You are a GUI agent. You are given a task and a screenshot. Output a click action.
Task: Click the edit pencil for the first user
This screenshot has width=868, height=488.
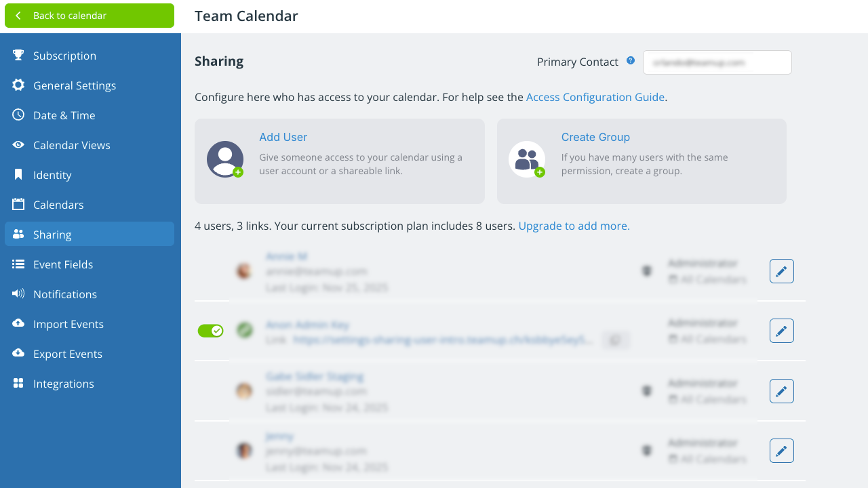781,271
